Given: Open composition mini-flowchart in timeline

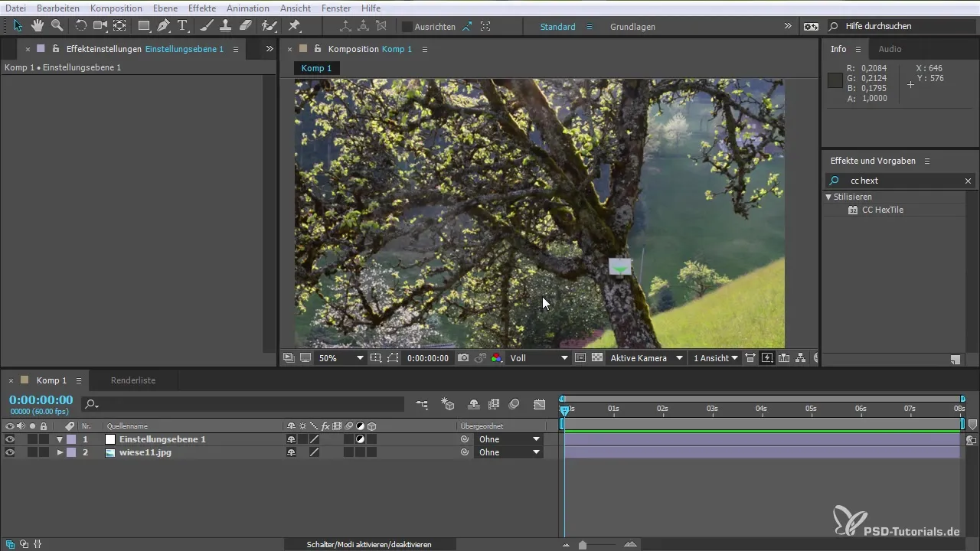Looking at the screenshot, I should 423,403.
